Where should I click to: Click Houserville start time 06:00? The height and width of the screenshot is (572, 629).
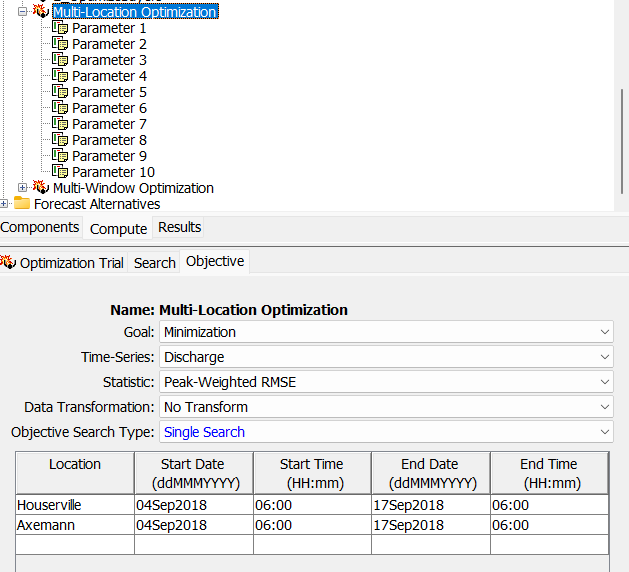point(313,505)
